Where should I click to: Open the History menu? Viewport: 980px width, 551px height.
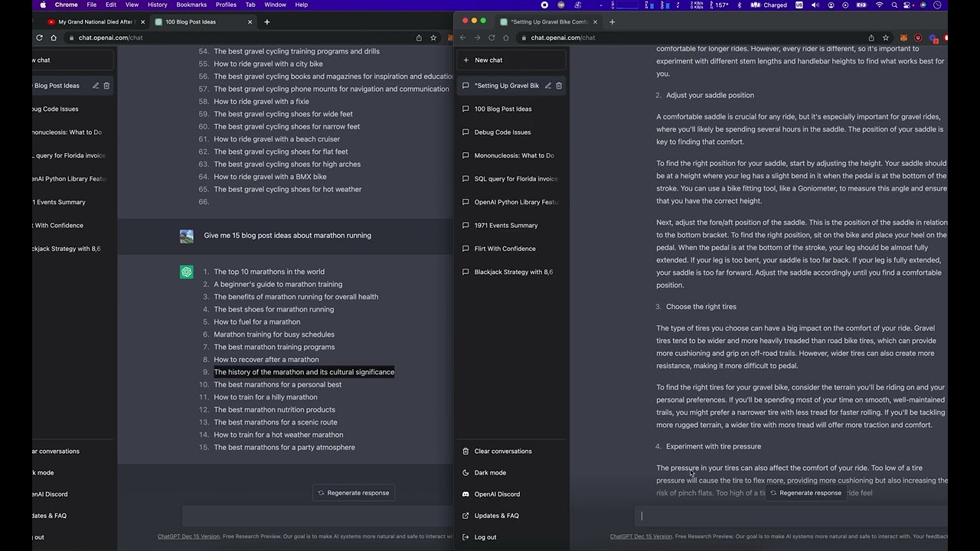click(x=157, y=5)
